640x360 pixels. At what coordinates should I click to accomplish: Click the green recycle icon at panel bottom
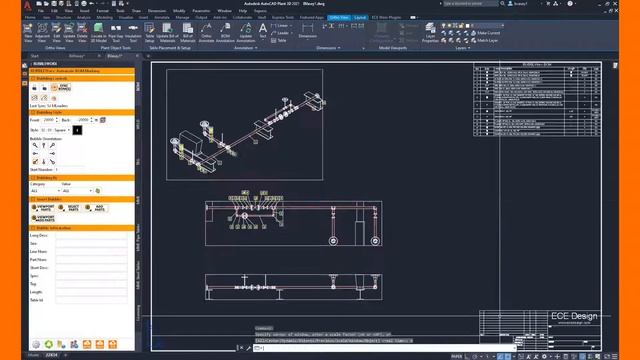pyautogui.click(x=49, y=344)
